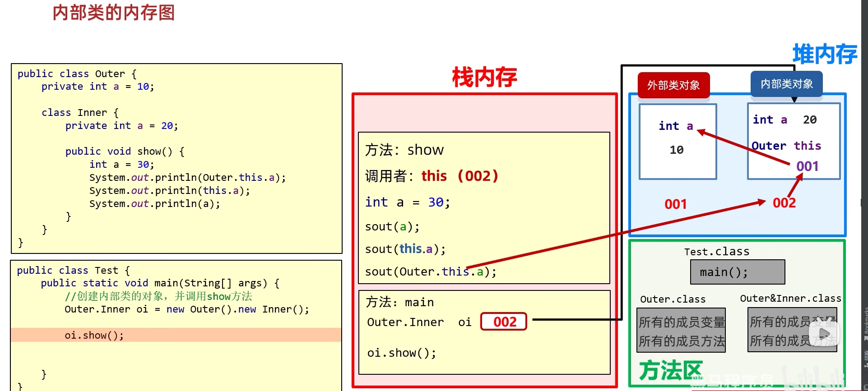Open the 结构 structure tool window tab
868x391 pixels.
865,358
